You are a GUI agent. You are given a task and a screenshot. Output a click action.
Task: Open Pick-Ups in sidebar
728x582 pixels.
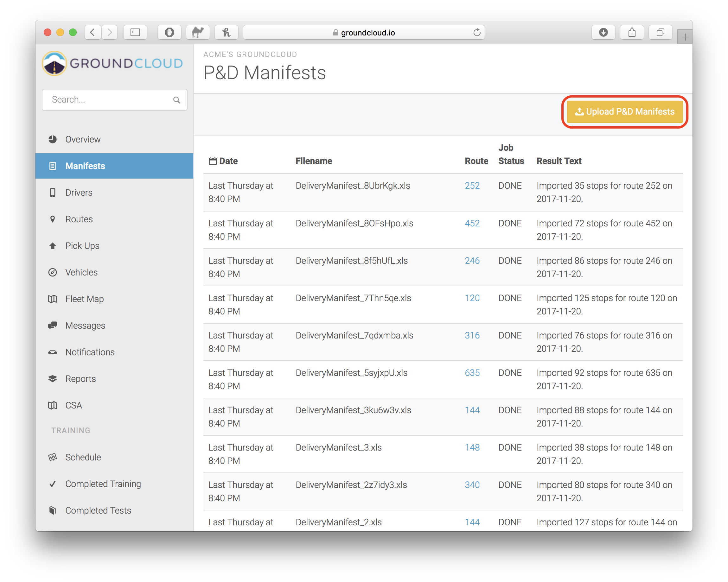pyautogui.click(x=114, y=246)
